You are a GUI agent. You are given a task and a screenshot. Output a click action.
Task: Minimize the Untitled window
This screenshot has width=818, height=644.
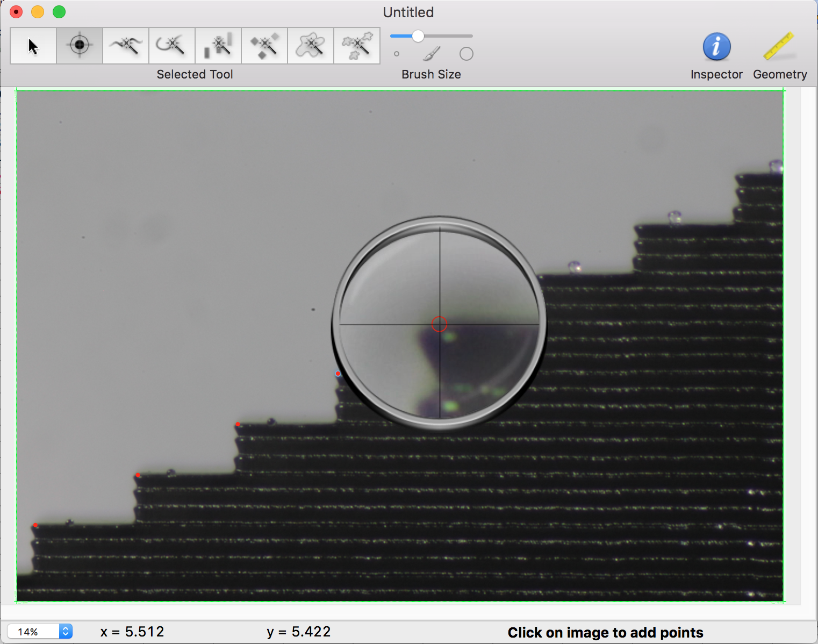pyautogui.click(x=38, y=12)
